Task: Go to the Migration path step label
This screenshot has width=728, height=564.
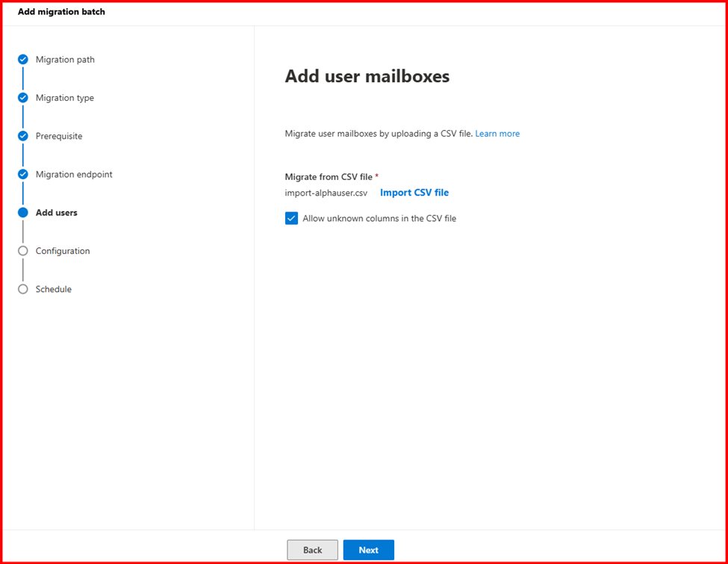Action: coord(65,60)
